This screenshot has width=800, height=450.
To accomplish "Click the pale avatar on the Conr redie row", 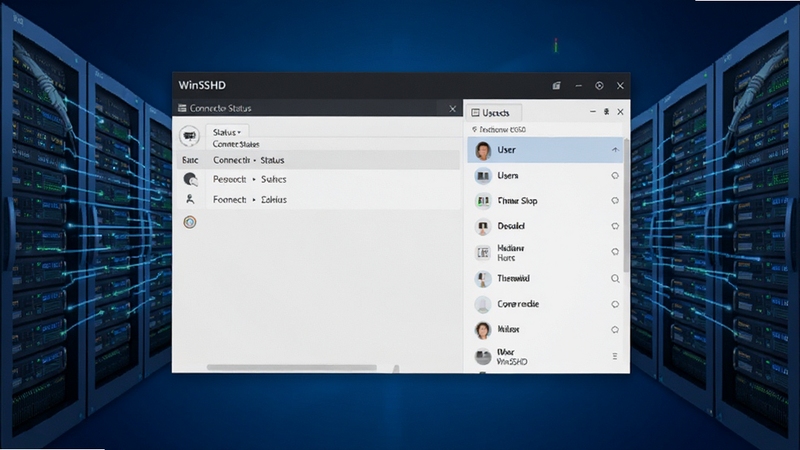I will 483,305.
